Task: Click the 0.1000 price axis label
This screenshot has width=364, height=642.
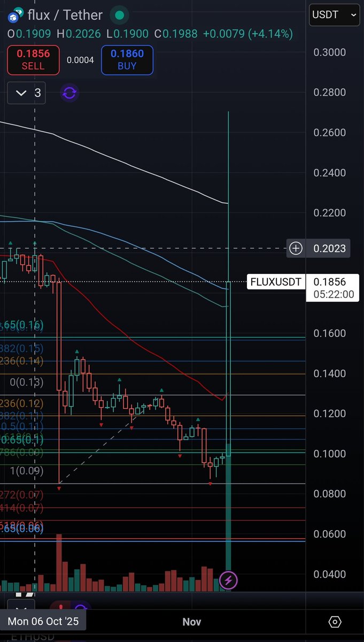Action: (329, 454)
